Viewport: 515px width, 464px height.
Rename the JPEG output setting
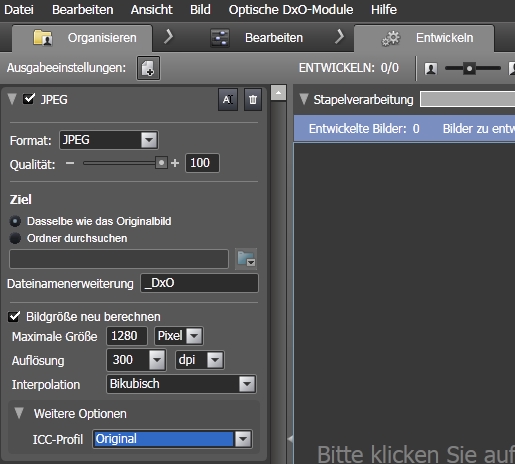(228, 99)
